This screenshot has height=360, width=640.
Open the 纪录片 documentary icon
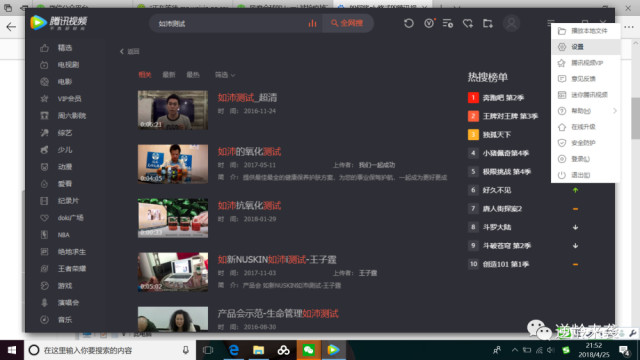[44, 201]
